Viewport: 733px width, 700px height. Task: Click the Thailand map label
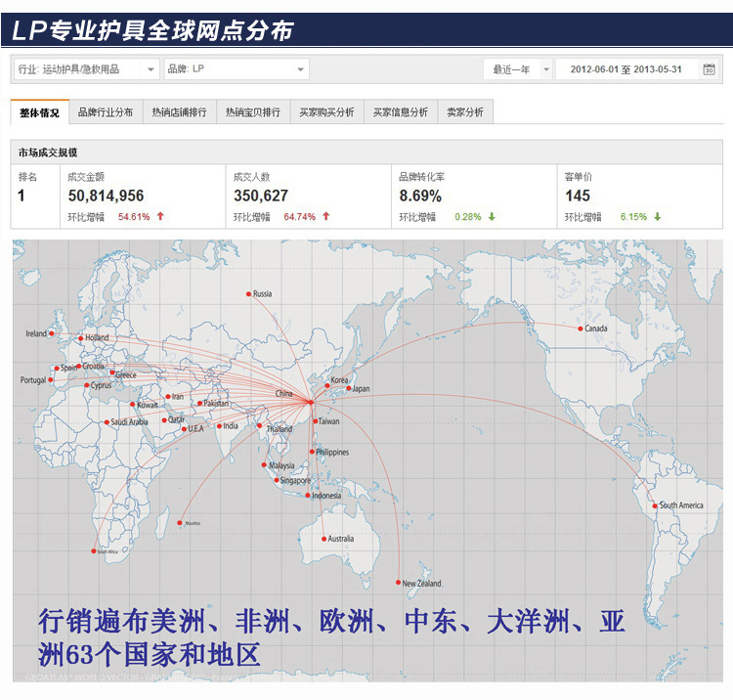280,429
